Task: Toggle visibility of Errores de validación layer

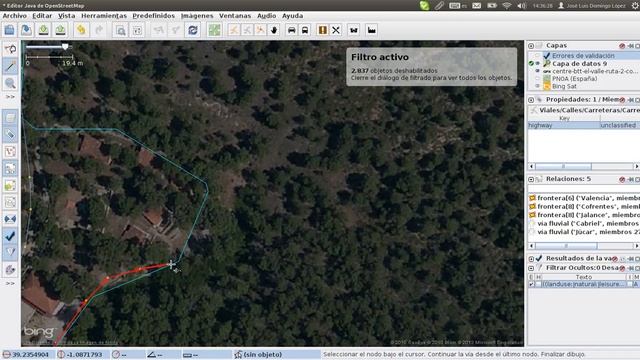Action: tap(538, 56)
